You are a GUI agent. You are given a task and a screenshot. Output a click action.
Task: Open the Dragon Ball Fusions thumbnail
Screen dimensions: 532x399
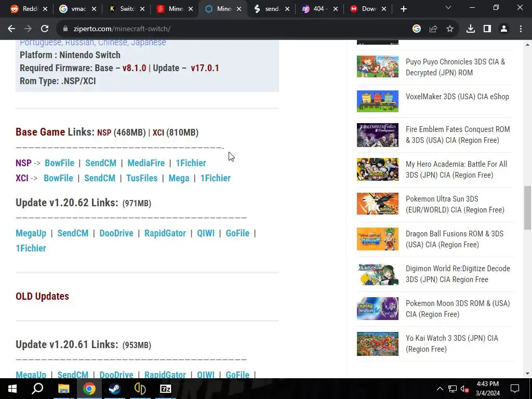point(378,239)
